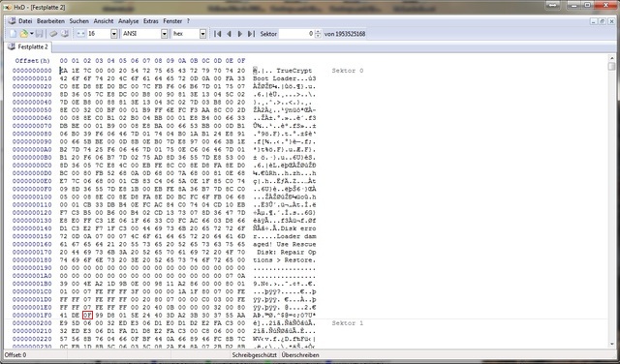Open the Datei menu
Screen dimensions: 620x364
(x=25, y=21)
